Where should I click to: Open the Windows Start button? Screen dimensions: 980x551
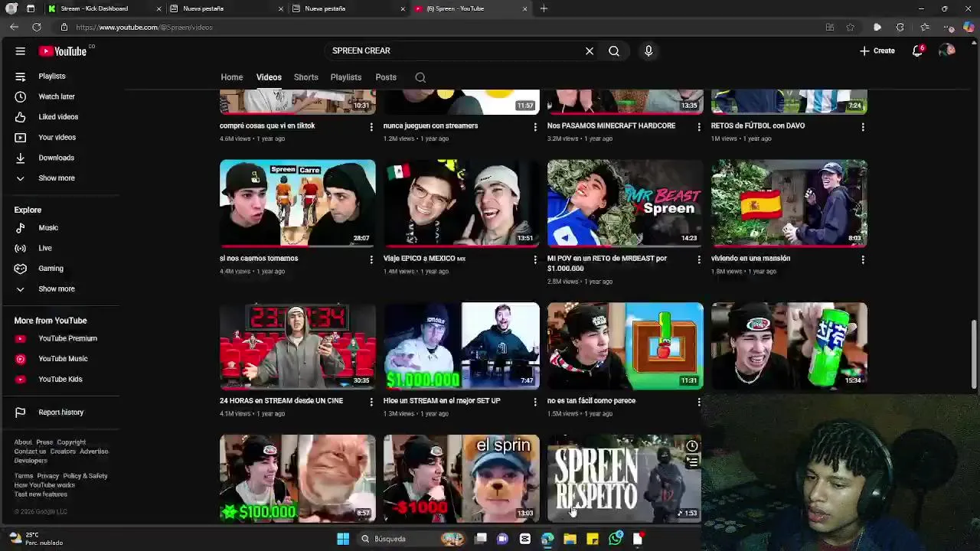(343, 539)
